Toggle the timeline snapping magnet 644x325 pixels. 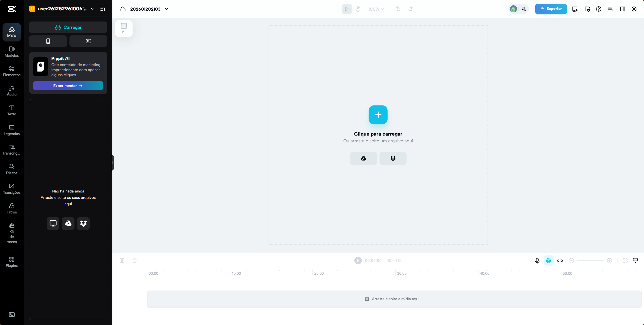[549, 261]
